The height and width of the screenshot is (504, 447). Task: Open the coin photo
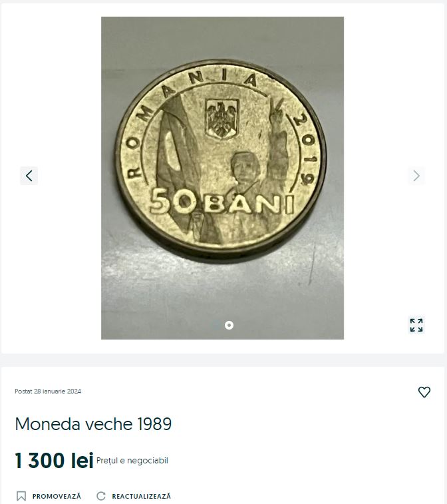[222, 178]
